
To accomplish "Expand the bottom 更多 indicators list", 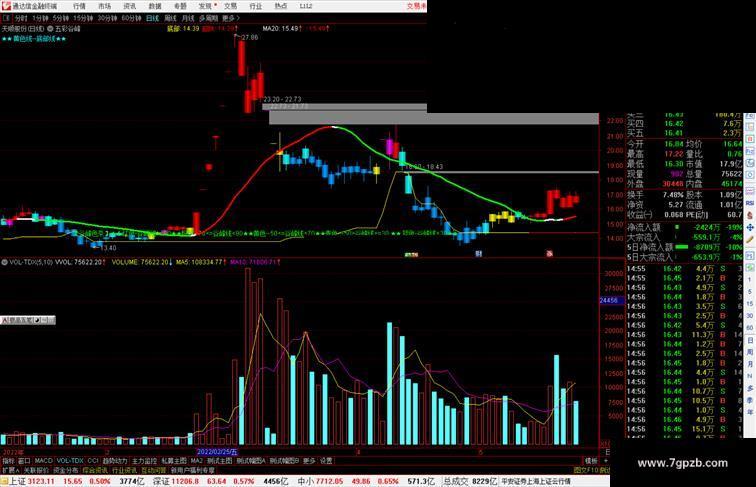I will [x=309, y=461].
